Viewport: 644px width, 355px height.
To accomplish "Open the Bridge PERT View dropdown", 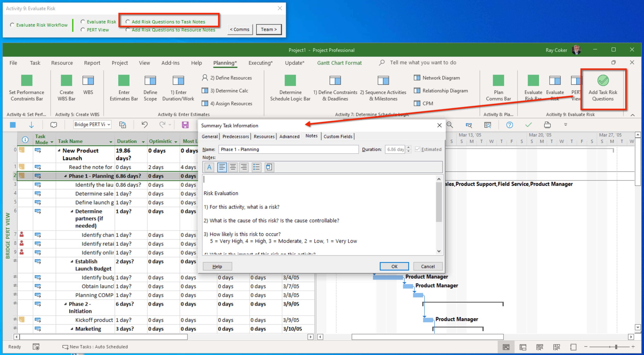I will coord(109,125).
